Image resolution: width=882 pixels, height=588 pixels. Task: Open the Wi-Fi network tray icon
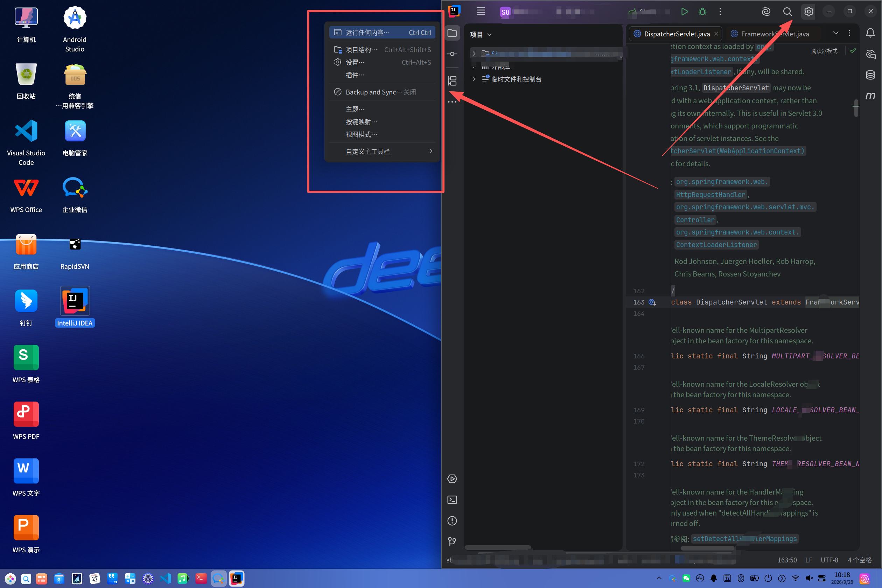(x=795, y=578)
